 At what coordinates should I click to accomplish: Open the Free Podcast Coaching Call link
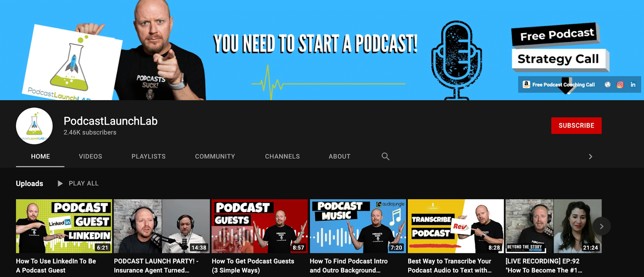(x=563, y=85)
